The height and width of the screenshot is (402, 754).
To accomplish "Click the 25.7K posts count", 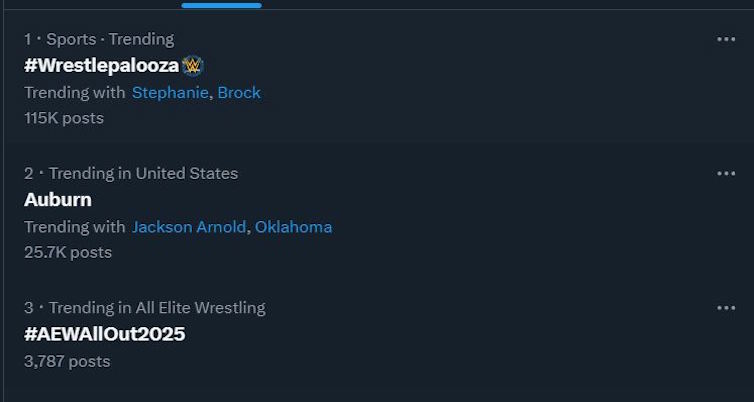I will click(68, 252).
